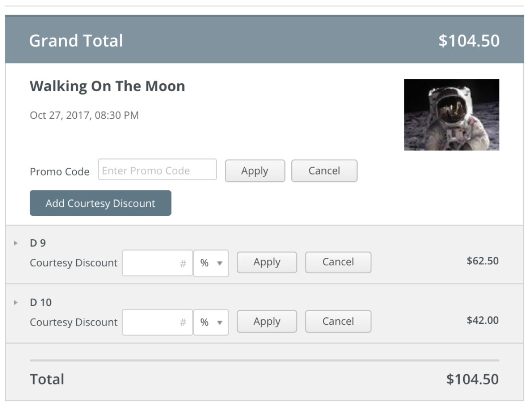Image resolution: width=532 pixels, height=408 pixels.
Task: Click the Total label at the bottom
Action: [x=47, y=379]
